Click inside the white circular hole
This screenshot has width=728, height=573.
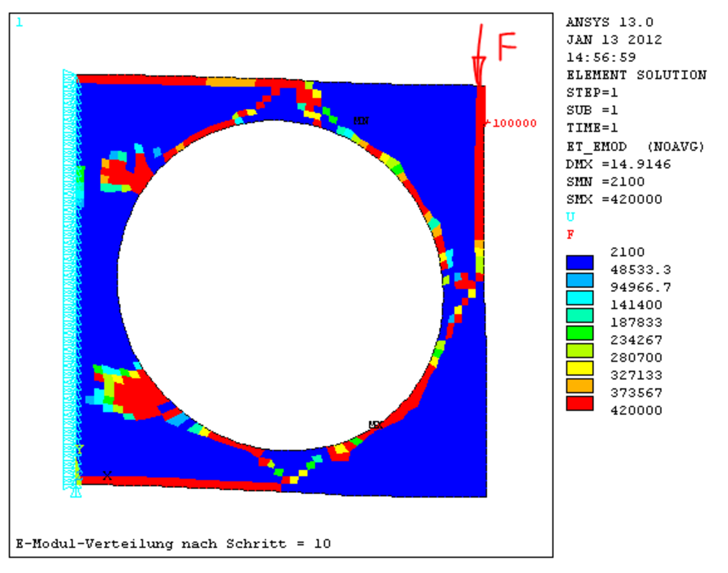coord(279,285)
